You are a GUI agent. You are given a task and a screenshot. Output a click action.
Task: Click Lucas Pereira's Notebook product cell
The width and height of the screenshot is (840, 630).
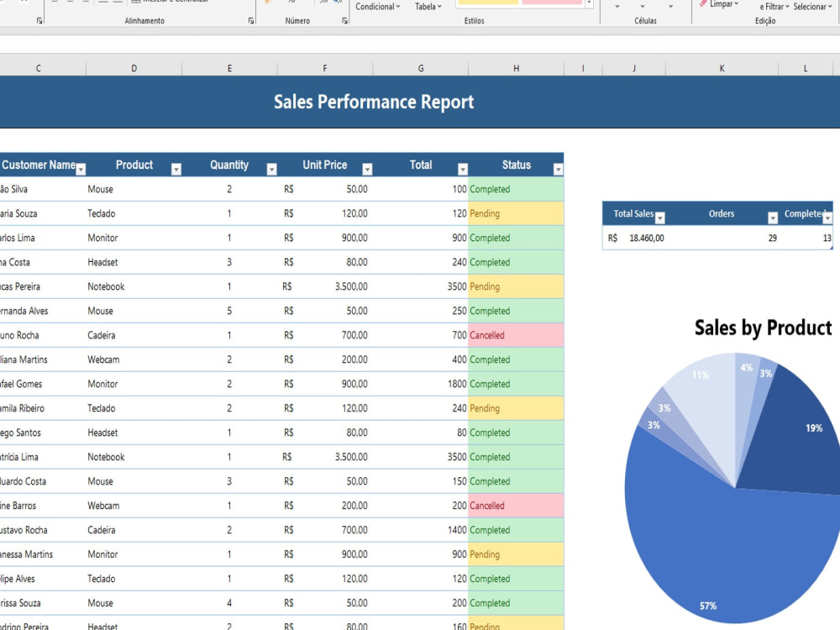click(134, 286)
